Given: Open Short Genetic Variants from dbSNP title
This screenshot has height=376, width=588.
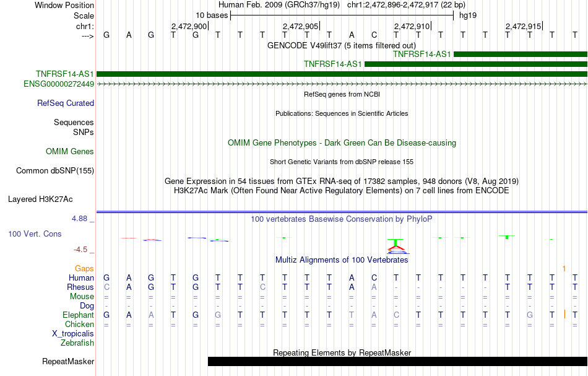Looking at the screenshot, I should [342, 162].
